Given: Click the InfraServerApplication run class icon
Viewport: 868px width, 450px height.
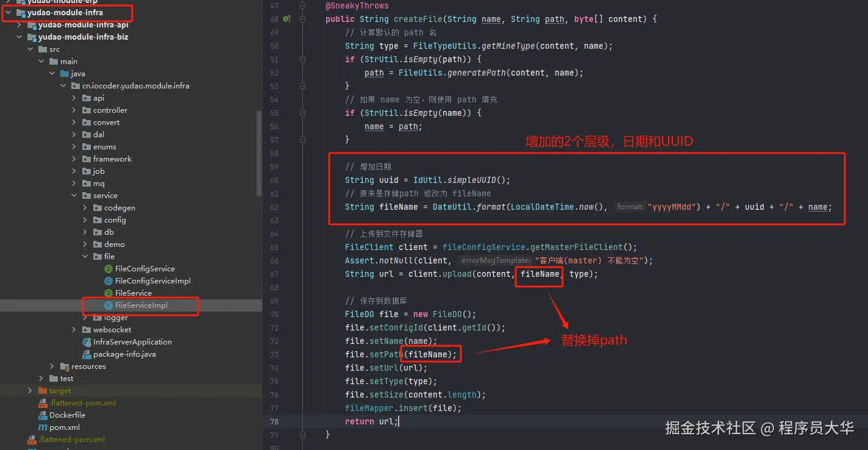Looking at the screenshot, I should [x=87, y=342].
